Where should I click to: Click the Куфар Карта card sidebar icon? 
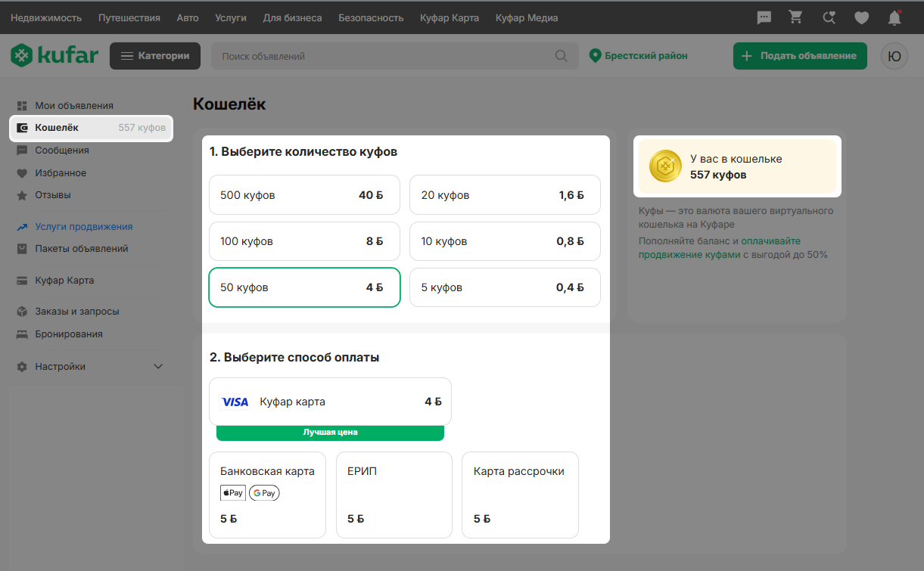point(22,281)
